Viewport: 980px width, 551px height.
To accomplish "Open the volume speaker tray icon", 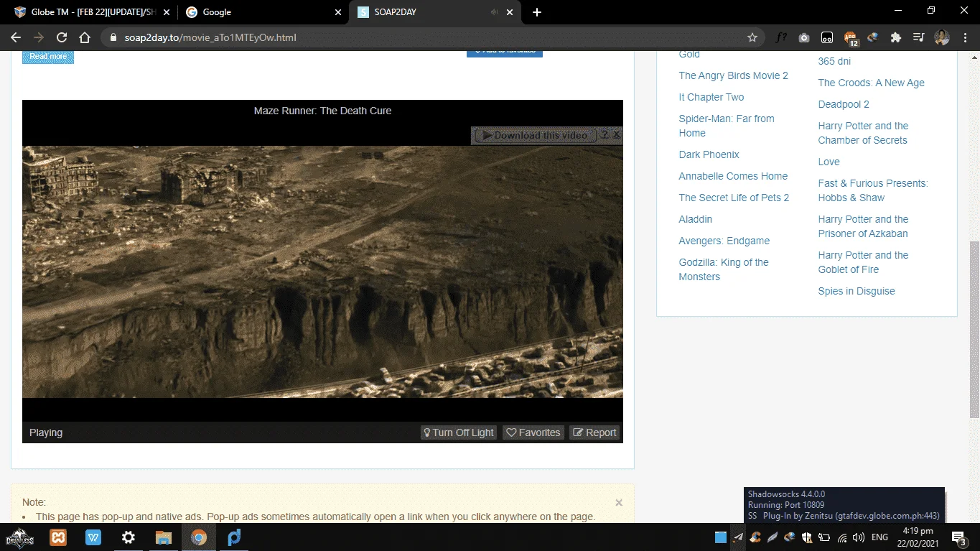I will (859, 537).
